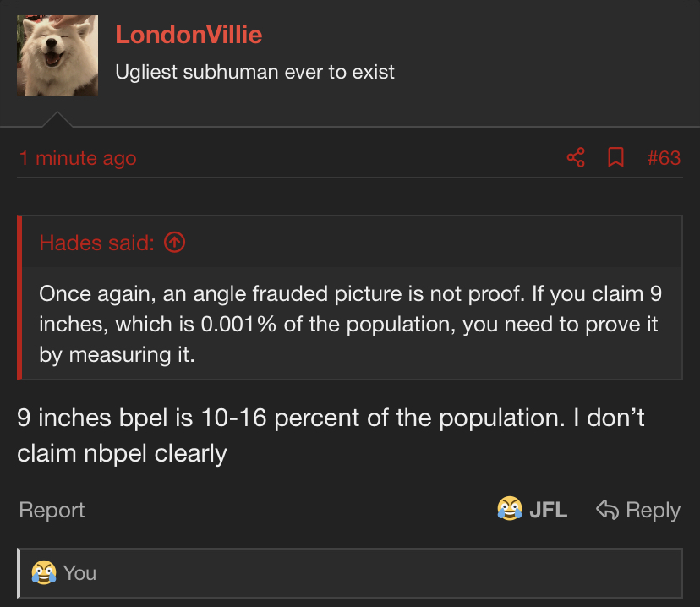Report this post

pos(52,510)
